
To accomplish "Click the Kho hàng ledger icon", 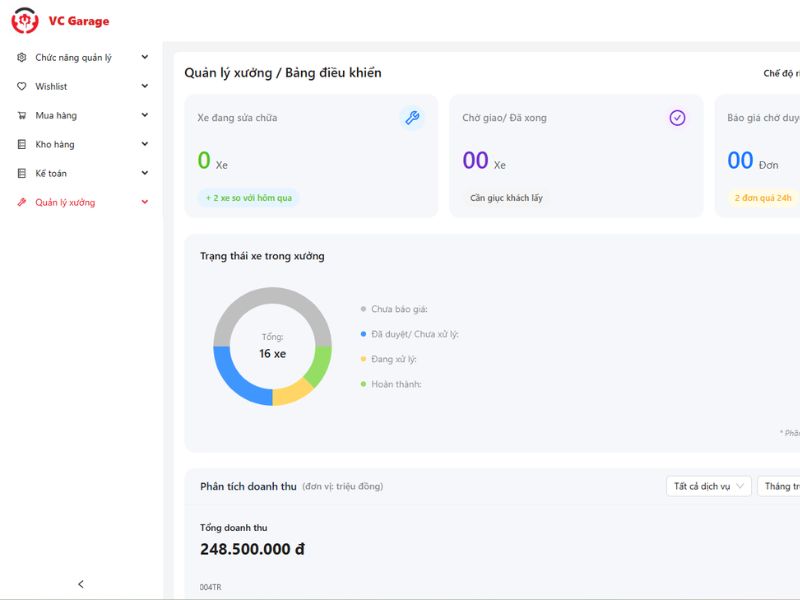I will pos(21,144).
